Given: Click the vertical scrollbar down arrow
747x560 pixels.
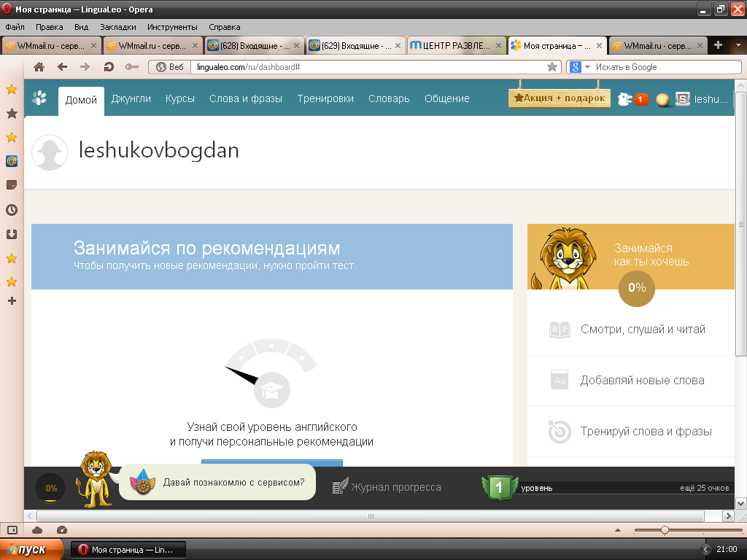Looking at the screenshot, I should [741, 503].
